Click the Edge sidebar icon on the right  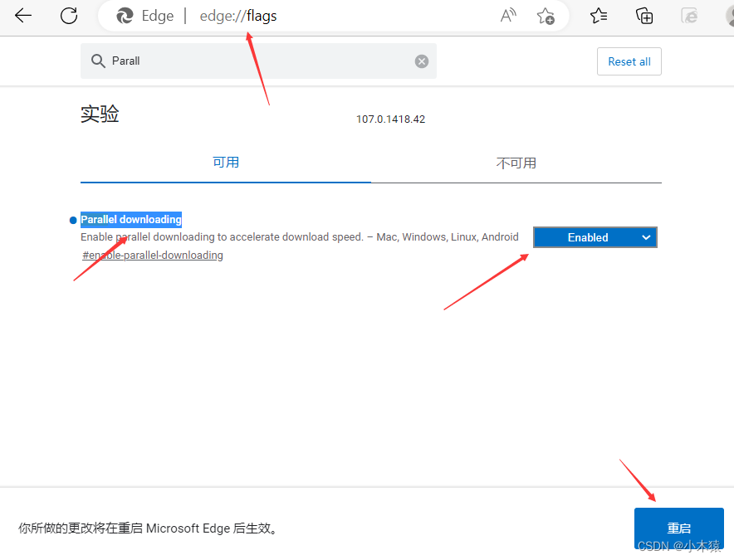[x=689, y=15]
